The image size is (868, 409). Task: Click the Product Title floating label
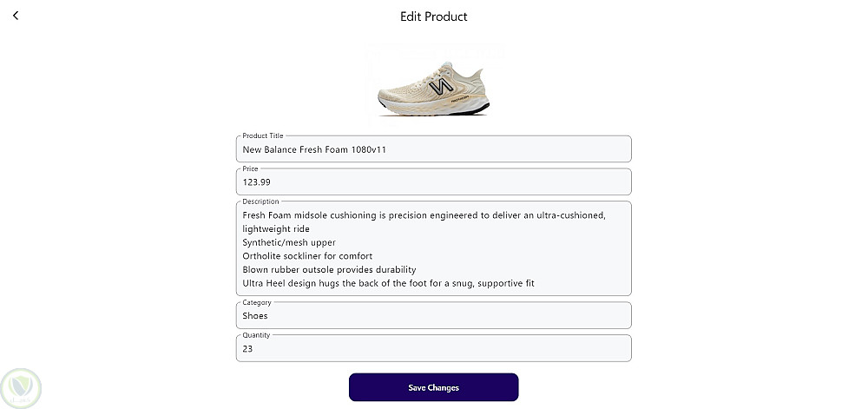click(263, 135)
